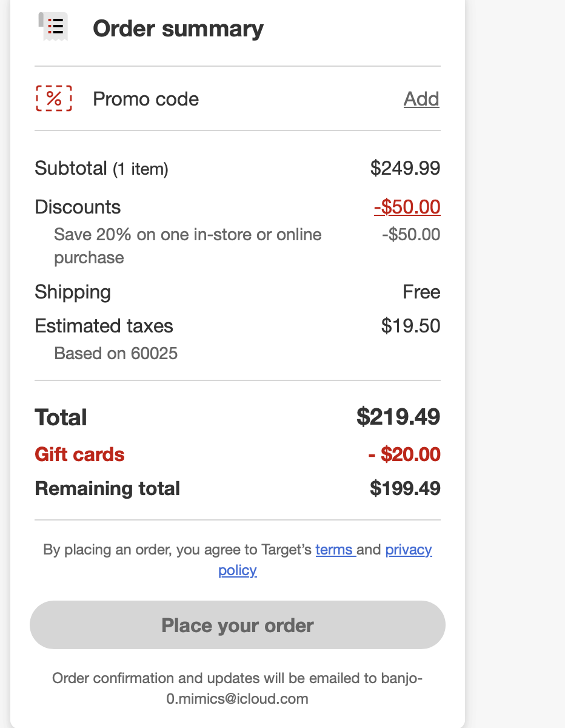This screenshot has height=728, width=565.
Task: Click the $249.99 subtotal amount
Action: (x=405, y=168)
